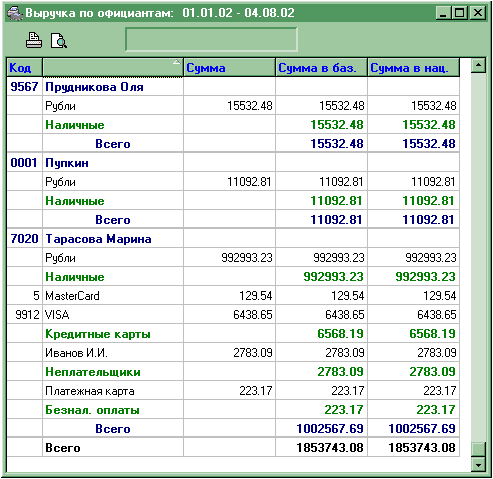The image size is (493, 479).
Task: Sort by the Сумма column header
Action: point(229,68)
